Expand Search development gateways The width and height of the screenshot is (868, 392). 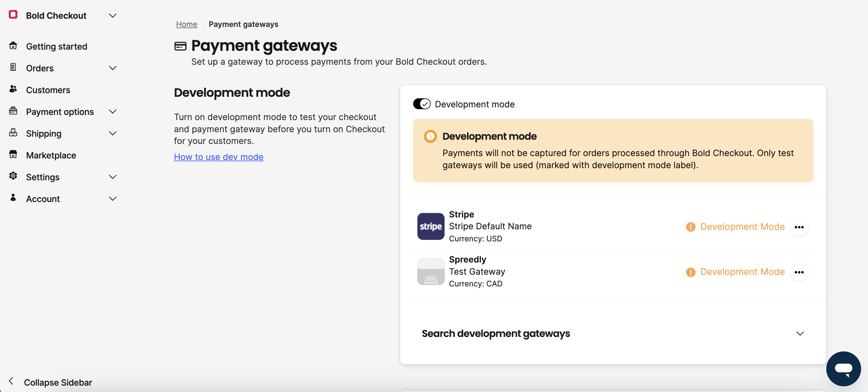(800, 333)
